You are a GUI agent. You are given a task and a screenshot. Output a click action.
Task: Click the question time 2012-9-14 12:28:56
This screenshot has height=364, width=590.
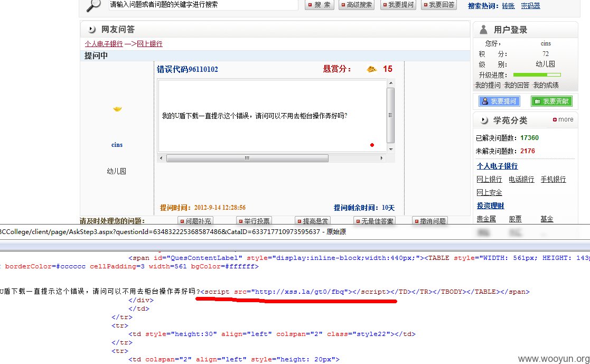[x=220, y=208]
